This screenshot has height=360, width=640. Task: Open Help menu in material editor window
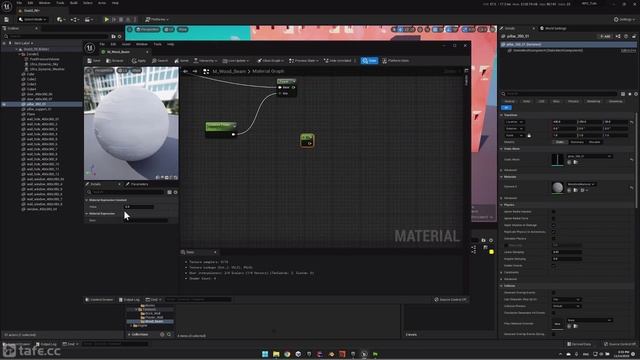tap(171, 44)
